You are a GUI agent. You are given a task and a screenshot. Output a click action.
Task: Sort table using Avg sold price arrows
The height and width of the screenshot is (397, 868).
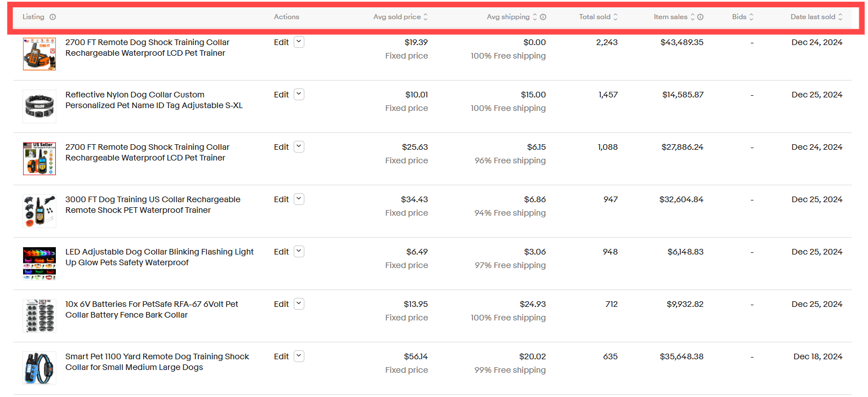(426, 17)
